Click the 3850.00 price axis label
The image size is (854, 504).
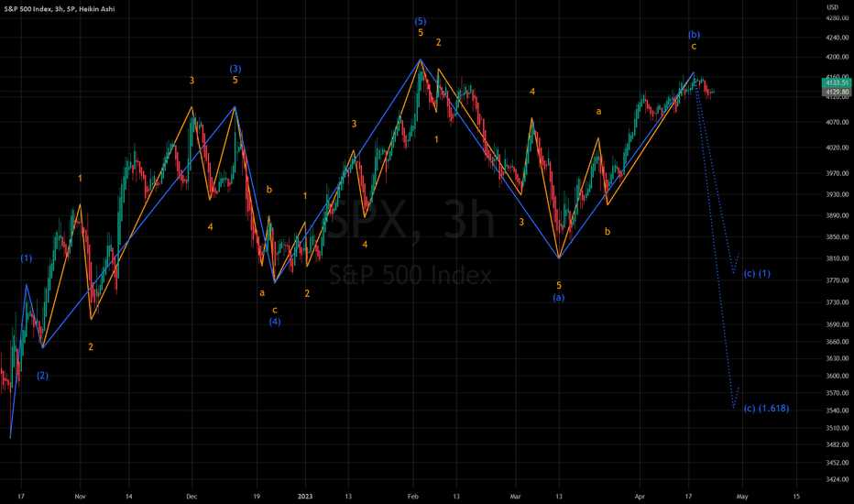[x=838, y=237]
